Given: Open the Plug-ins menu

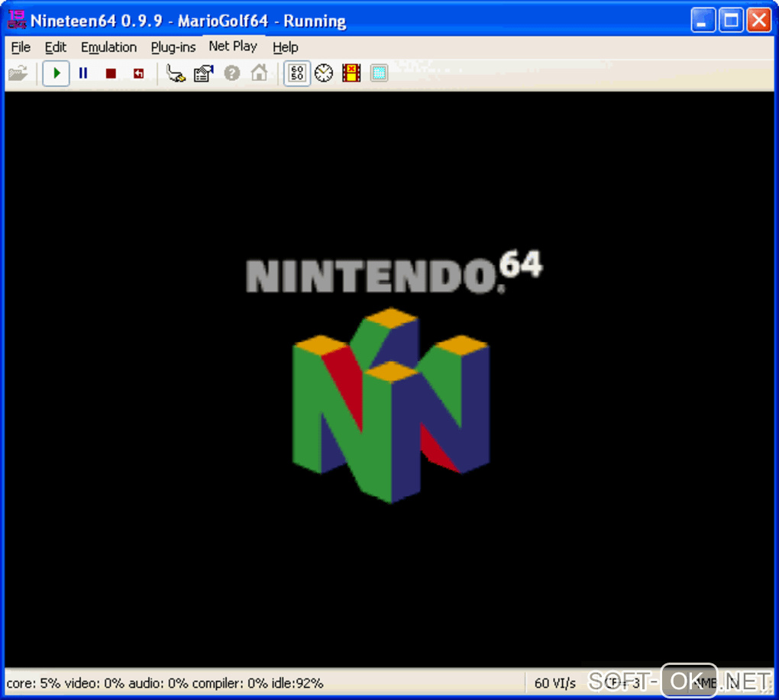Looking at the screenshot, I should click(173, 47).
